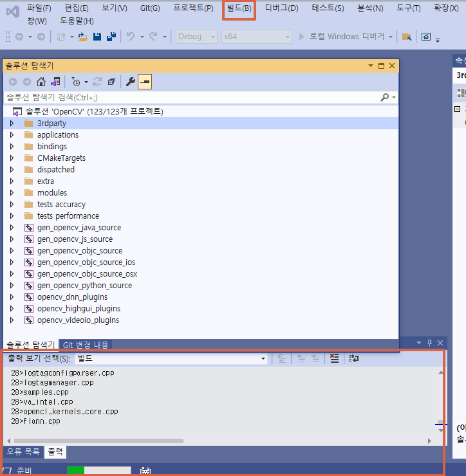466x476 pixels.
Task: Open the x64 platform dropdown
Action: point(257,37)
